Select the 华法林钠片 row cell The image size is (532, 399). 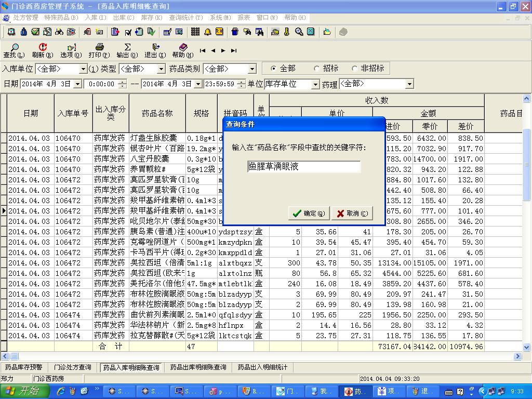point(157,325)
